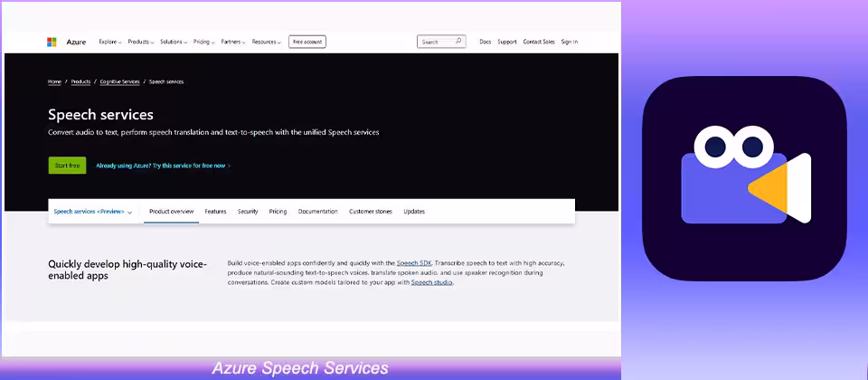This screenshot has height=380, width=868.
Task: Select the Security tab
Action: pyautogui.click(x=248, y=212)
